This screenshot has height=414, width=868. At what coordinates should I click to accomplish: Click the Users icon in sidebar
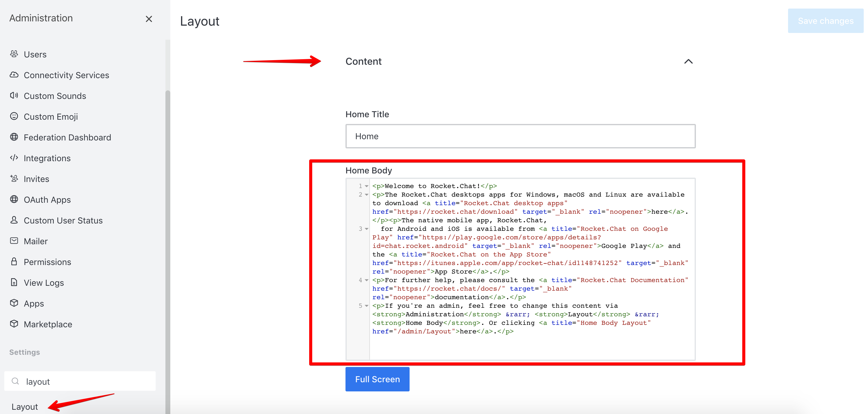click(x=14, y=54)
